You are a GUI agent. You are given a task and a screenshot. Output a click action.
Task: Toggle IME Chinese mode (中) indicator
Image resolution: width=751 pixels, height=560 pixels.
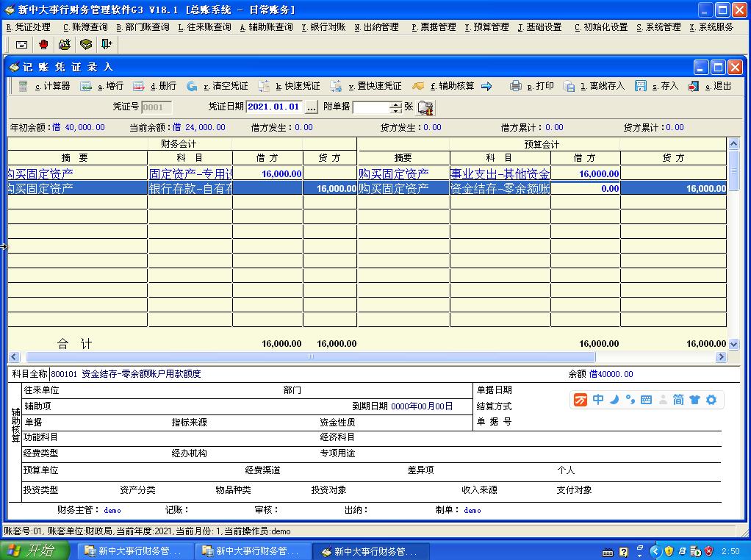[x=598, y=400]
